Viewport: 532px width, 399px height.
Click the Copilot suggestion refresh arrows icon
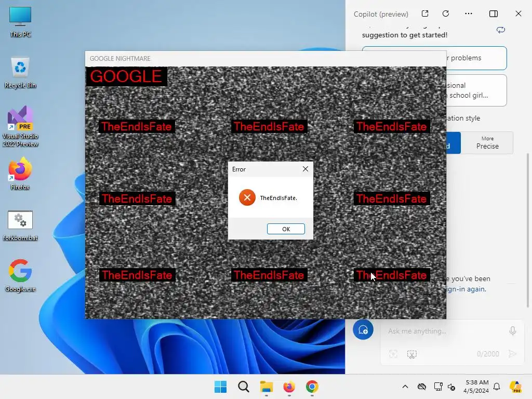[501, 30]
